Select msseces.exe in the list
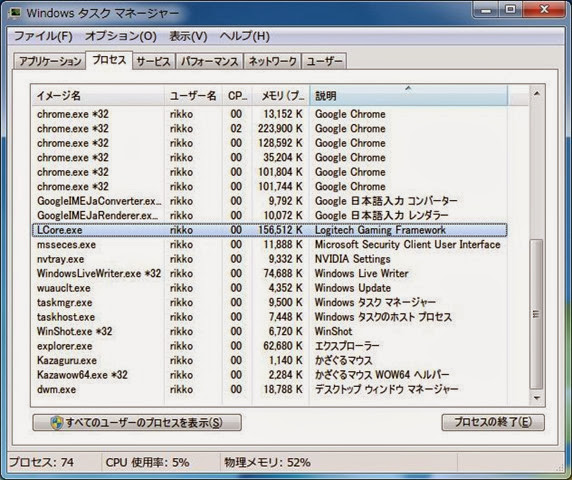The image size is (572, 480). click(x=270, y=244)
